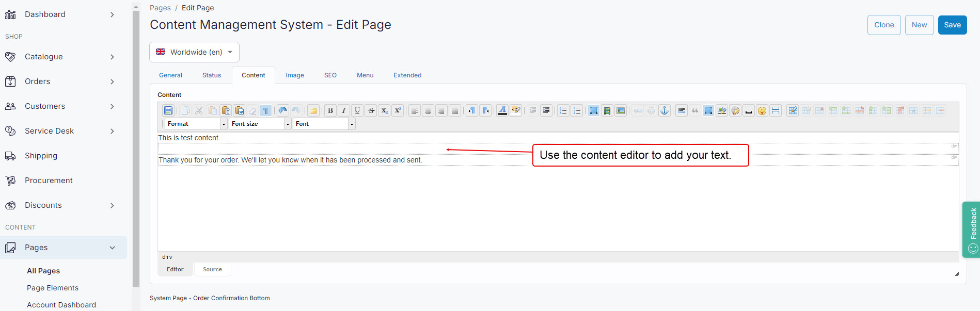Toggle bold formatting in the editor
Viewport: 980px width, 311px height.
(x=330, y=110)
